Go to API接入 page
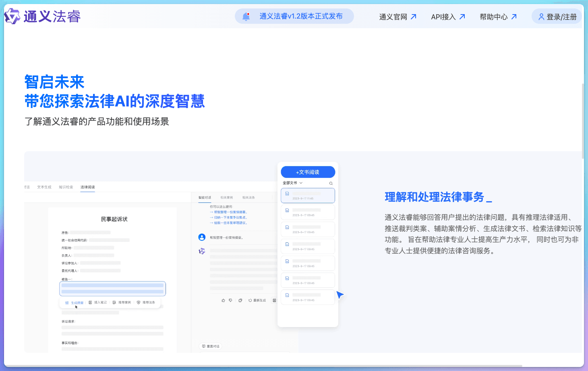Image resolution: width=588 pixels, height=371 pixels. pos(448,17)
